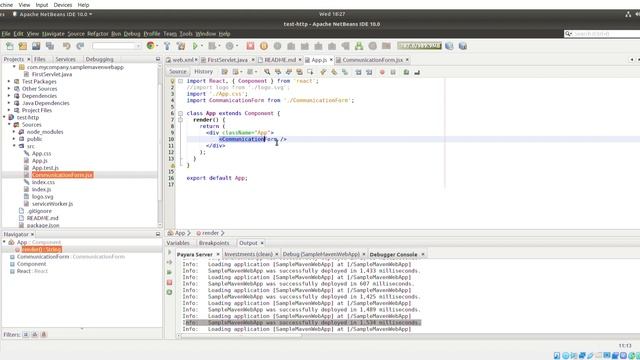This screenshot has height=360, width=640.
Task: Open the Run Project dropdown arrow
Action: (x=202, y=46)
